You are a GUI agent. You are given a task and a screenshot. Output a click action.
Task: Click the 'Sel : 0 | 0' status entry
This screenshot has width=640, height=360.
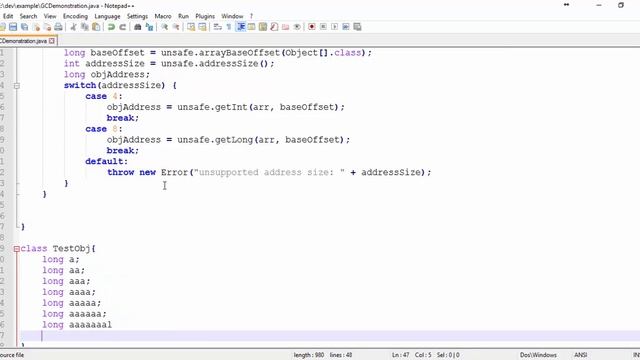click(448, 355)
